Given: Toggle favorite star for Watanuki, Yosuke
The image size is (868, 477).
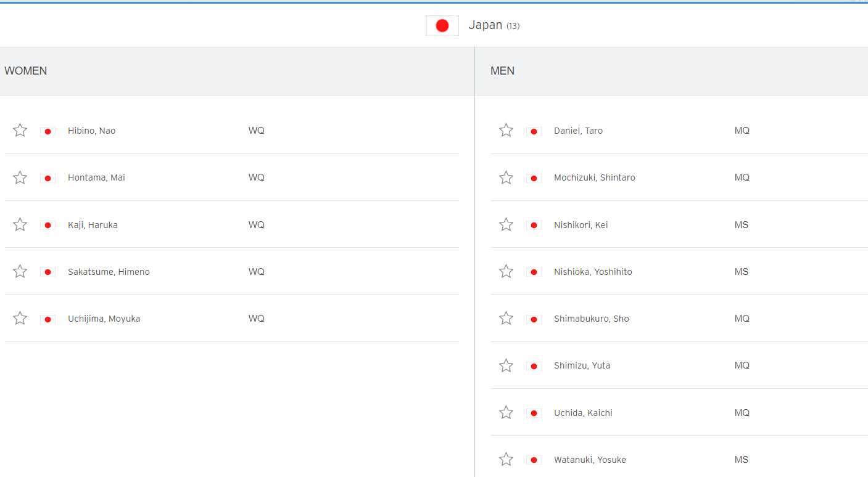Looking at the screenshot, I should coord(506,459).
